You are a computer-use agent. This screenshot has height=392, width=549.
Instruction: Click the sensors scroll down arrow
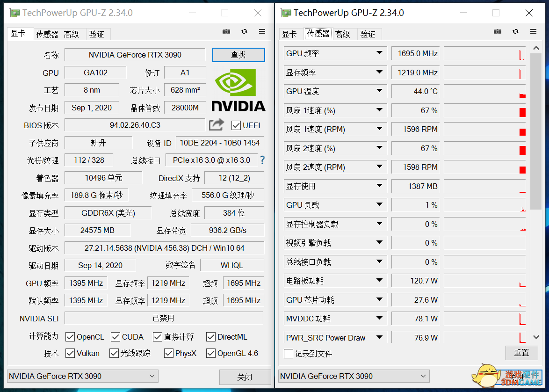point(536,337)
